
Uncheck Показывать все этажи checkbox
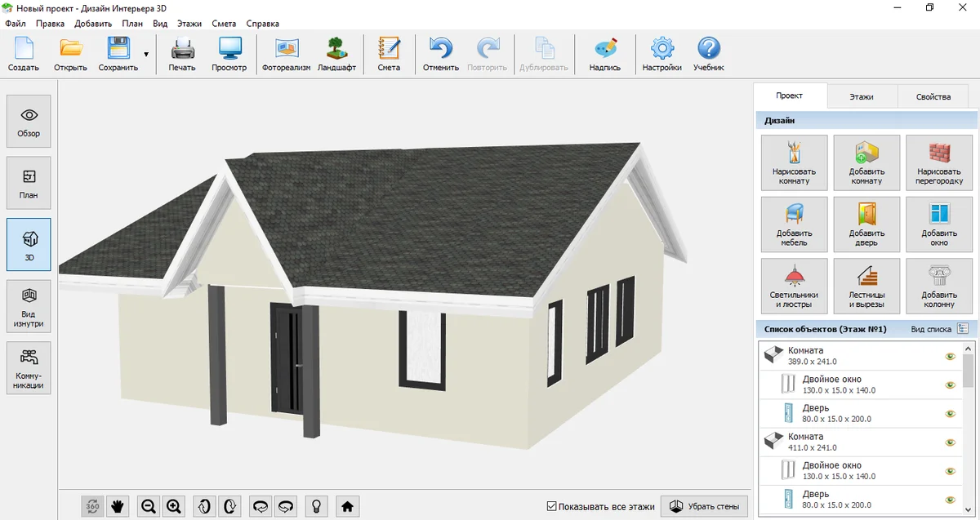pos(552,506)
